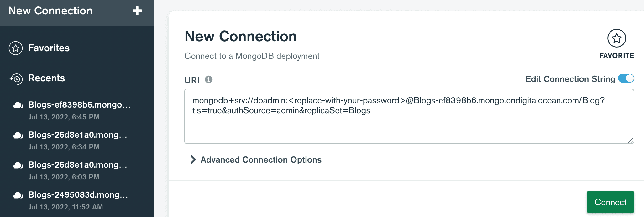The width and height of the screenshot is (644, 217).
Task: Click the FAVORITE star circle icon
Action: point(617,38)
